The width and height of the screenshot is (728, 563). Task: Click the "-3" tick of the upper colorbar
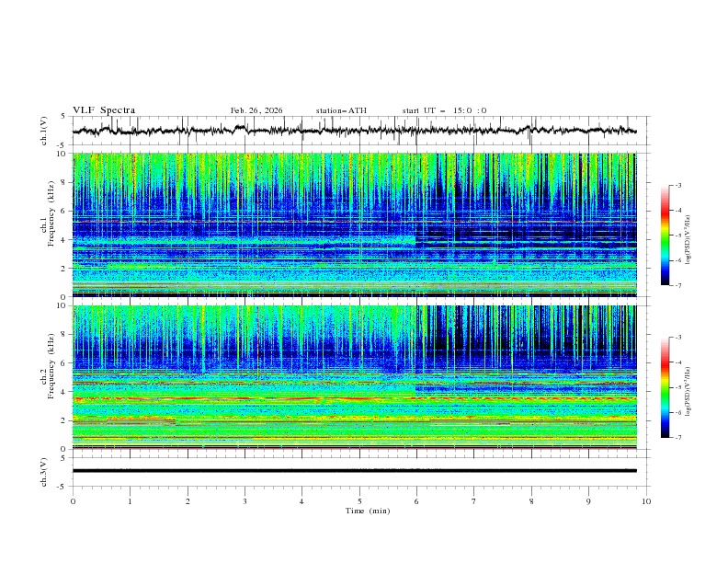pyautogui.click(x=677, y=185)
